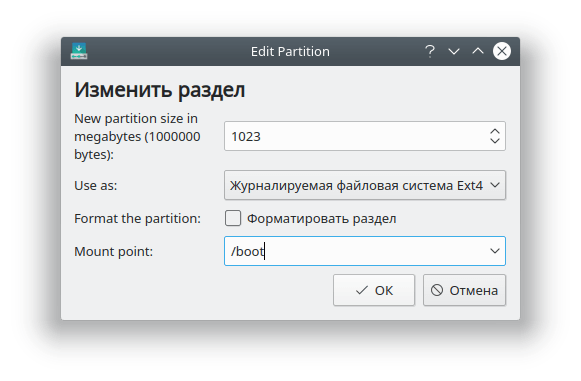Close the Edit Partition dialog

[x=502, y=51]
